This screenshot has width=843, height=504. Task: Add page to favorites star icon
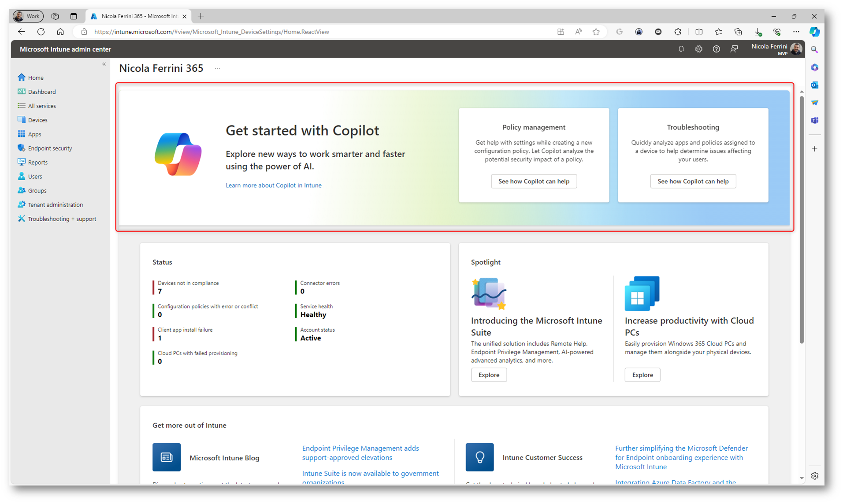596,32
